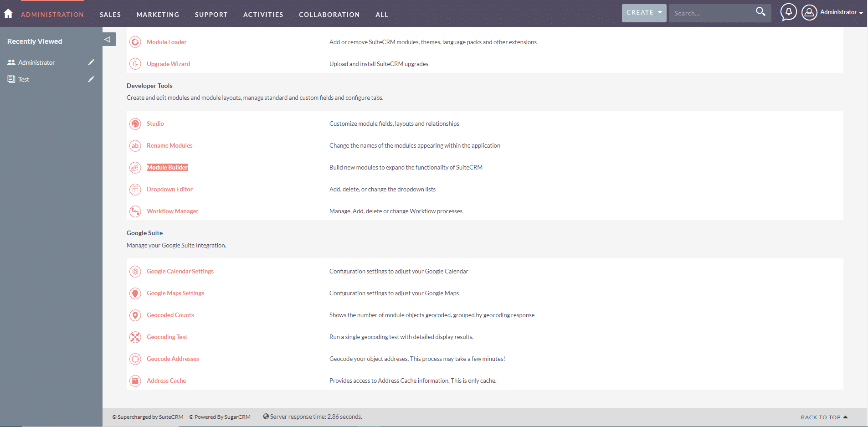
Task: Open the Geocoded Counts link
Action: [x=170, y=315]
